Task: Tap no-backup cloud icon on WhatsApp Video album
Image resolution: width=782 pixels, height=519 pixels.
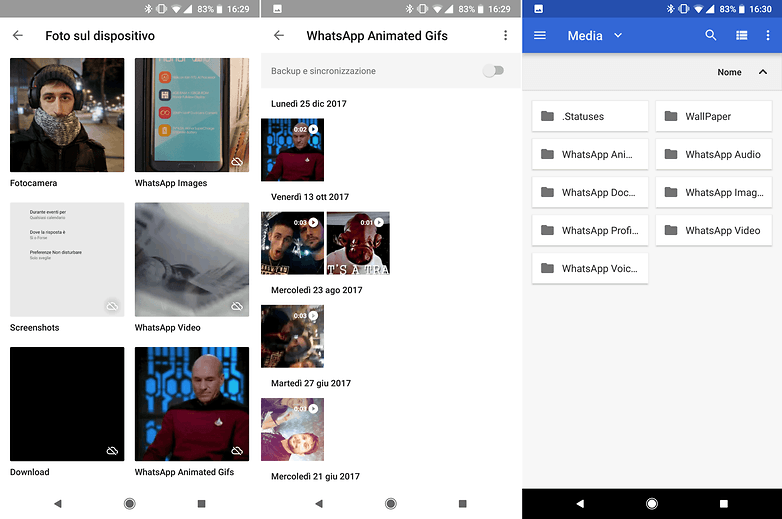Action: [237, 306]
